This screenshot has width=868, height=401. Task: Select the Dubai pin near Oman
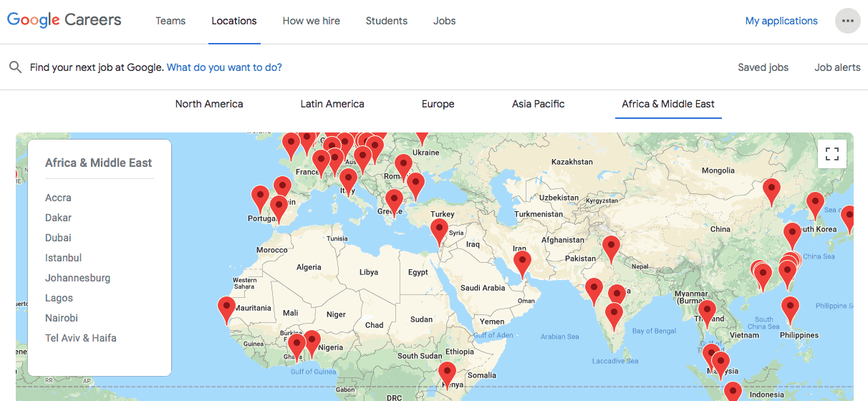[522, 265]
